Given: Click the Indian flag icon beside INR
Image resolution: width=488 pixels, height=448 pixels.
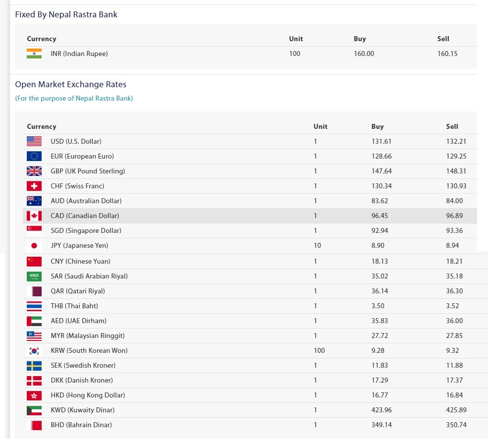Looking at the screenshot, I should (34, 54).
